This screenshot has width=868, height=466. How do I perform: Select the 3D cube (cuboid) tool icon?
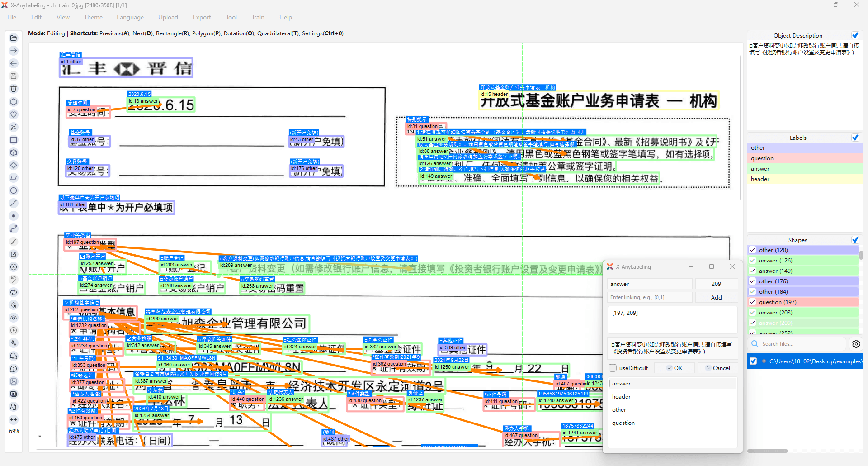coord(14,152)
